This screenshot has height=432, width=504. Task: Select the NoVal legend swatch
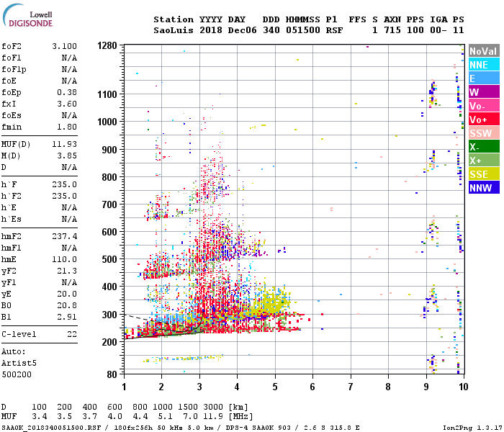pyautogui.click(x=484, y=51)
